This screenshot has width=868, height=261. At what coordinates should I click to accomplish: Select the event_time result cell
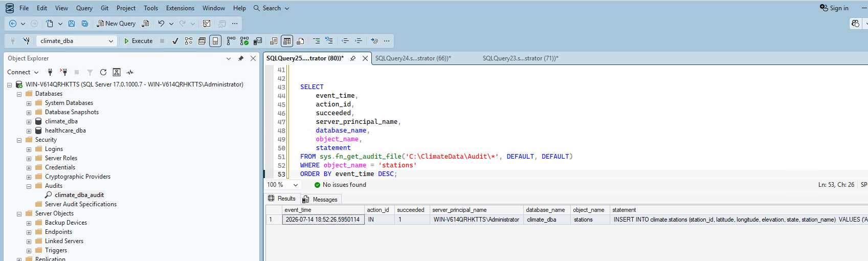323,220
